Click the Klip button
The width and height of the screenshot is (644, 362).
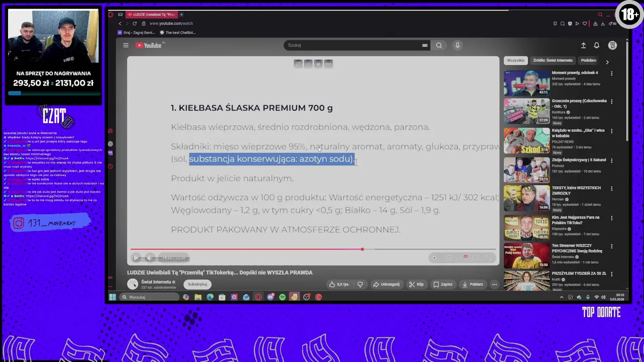[x=416, y=285]
